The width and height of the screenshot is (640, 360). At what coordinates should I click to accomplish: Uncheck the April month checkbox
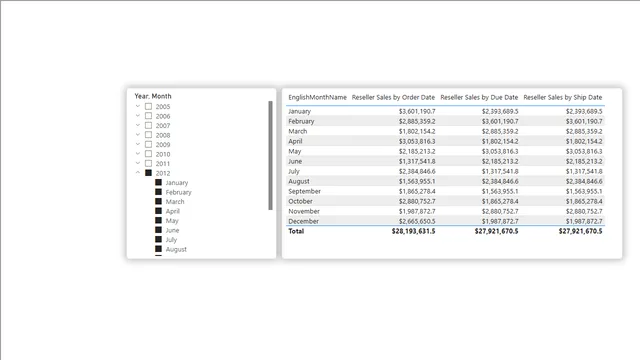(x=158, y=211)
